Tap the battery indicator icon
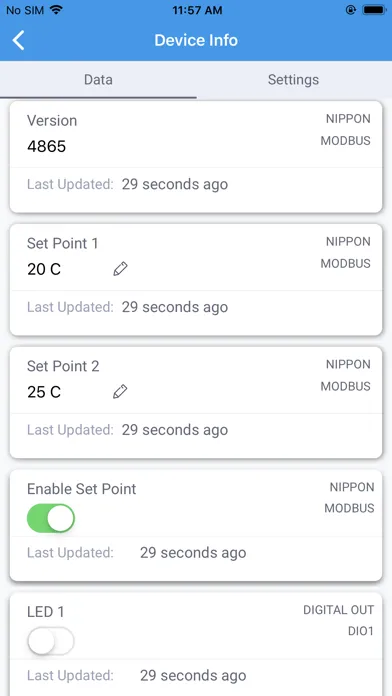392x696 pixels. (375, 10)
